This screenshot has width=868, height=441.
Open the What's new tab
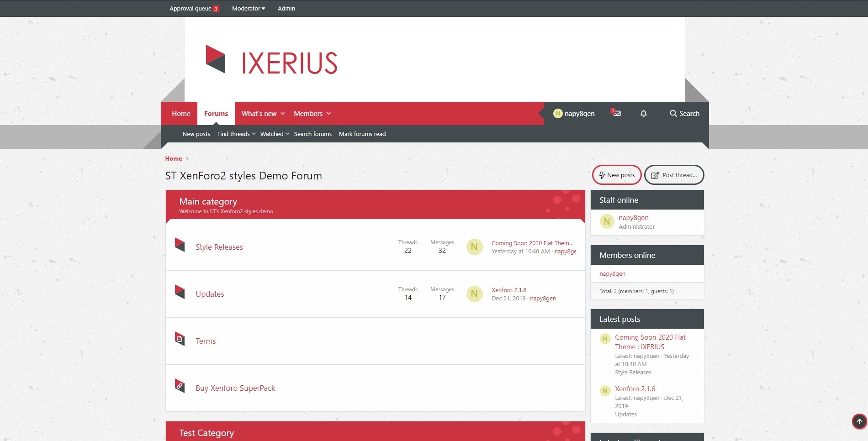[x=259, y=114]
